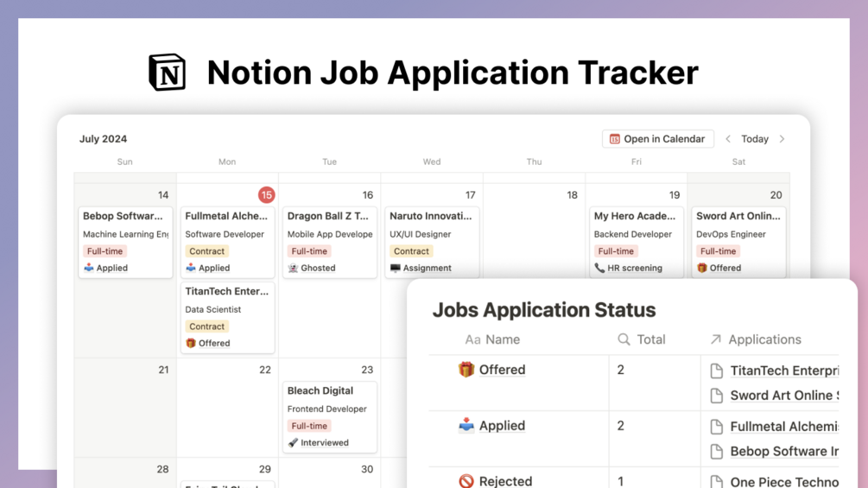The image size is (868, 488).
Task: Select highlighted date 15 in calendar
Action: click(x=266, y=194)
